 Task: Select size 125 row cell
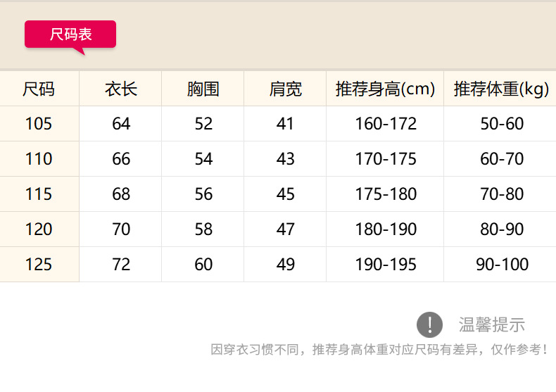[x=39, y=265]
